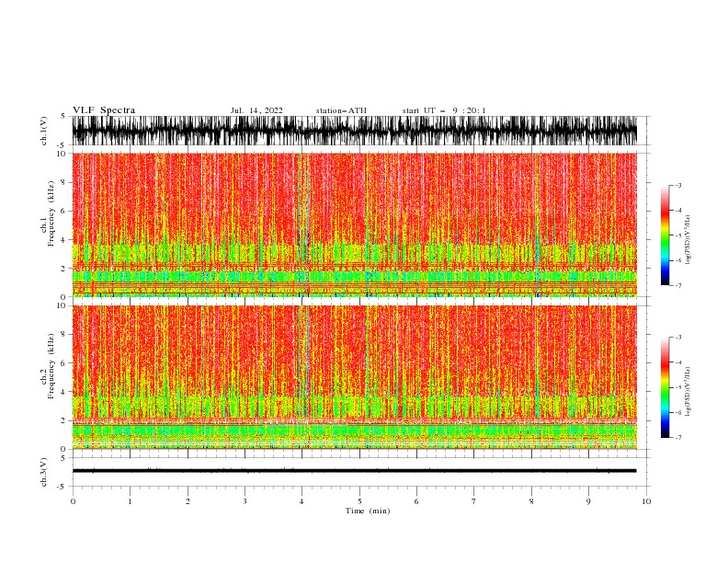This screenshot has width=728, height=563.
Task: Click the 'VLF Spectra' title text
Action: point(104,110)
